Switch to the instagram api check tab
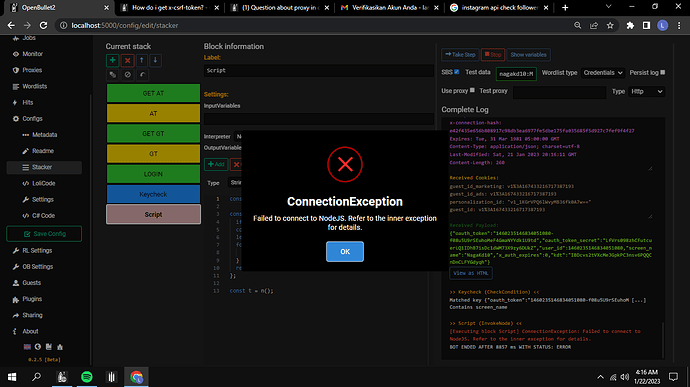The image size is (690, 387). (x=500, y=7)
